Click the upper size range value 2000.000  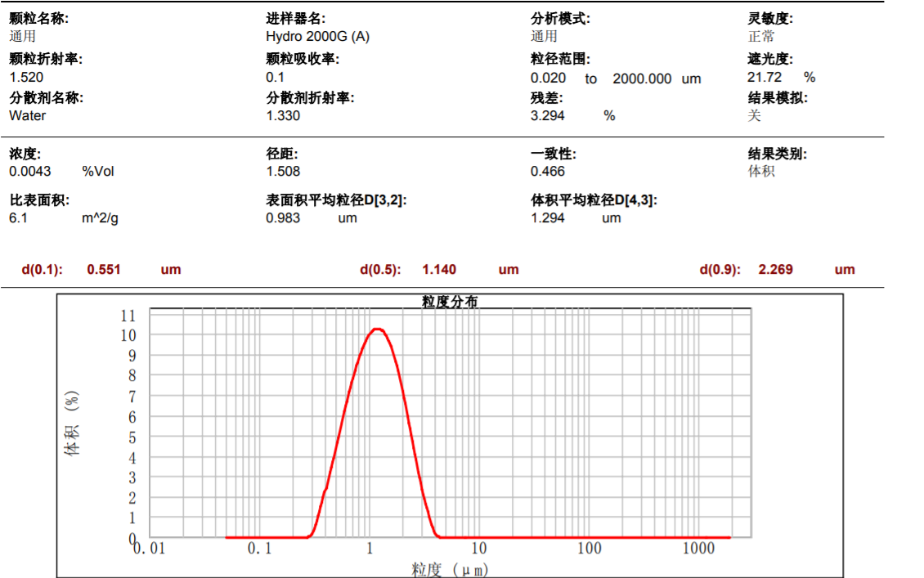click(642, 78)
